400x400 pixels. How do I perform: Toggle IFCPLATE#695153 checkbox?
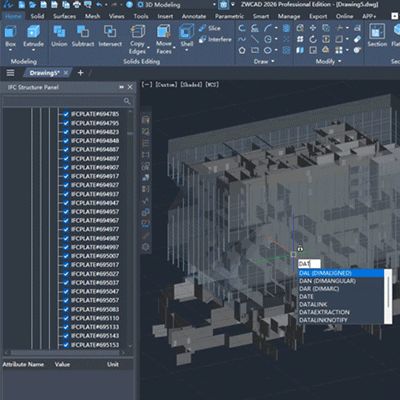click(66, 345)
